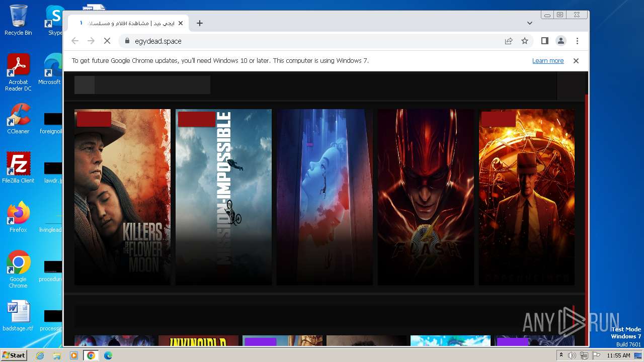Open the new tab button
Image resolution: width=644 pixels, height=362 pixels.
[200, 23]
